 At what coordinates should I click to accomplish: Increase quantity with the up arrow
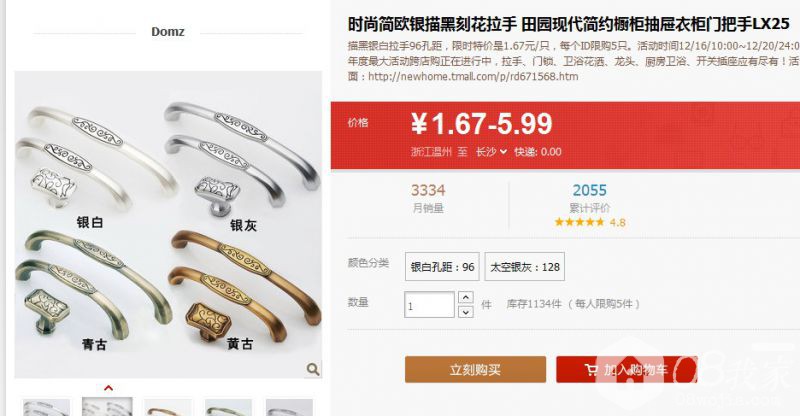pyautogui.click(x=465, y=297)
